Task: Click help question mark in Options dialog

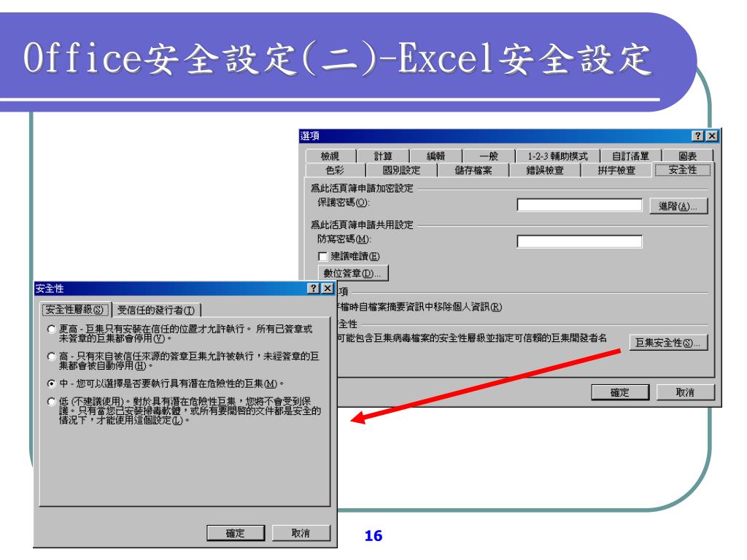Action: [698, 136]
